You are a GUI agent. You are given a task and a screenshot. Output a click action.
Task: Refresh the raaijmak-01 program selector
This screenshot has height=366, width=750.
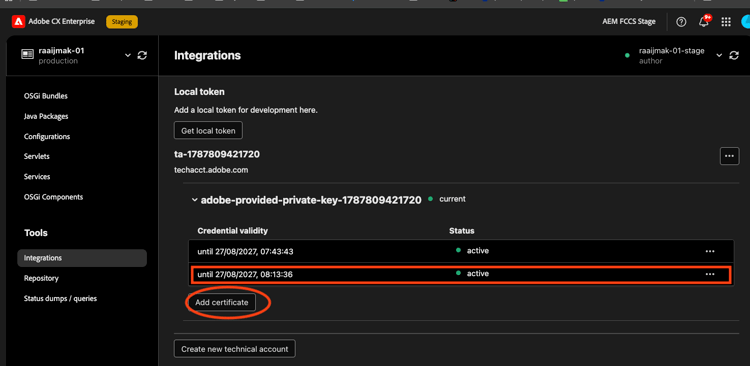[x=142, y=55]
